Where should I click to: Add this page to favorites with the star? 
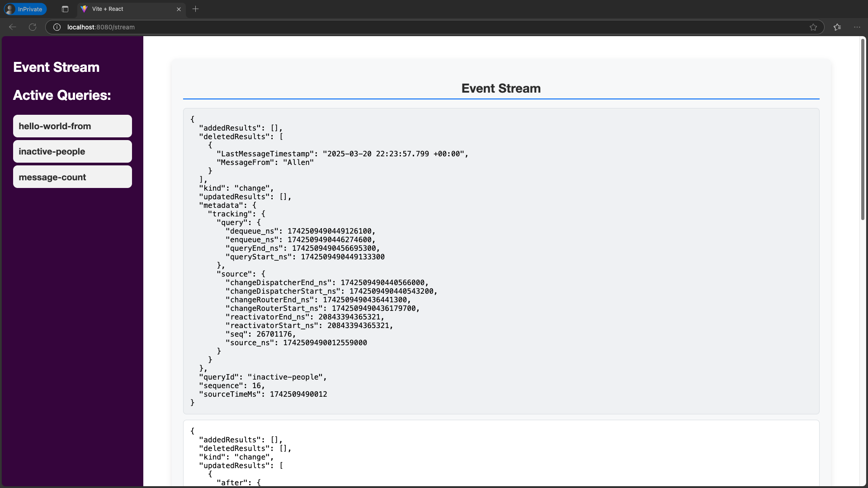(813, 27)
